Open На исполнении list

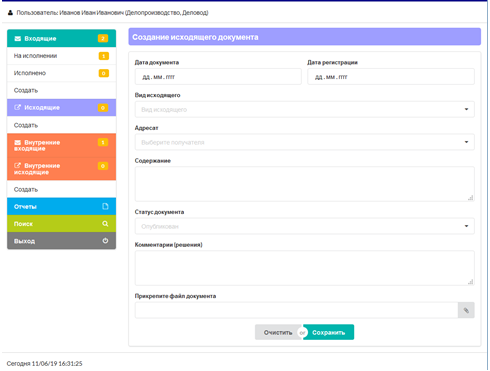click(62, 56)
